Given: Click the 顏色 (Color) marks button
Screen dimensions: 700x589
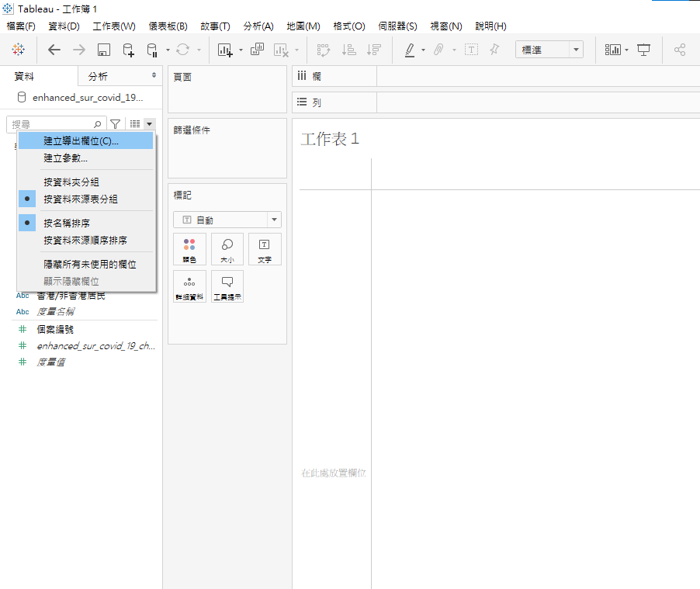Looking at the screenshot, I should [x=189, y=249].
